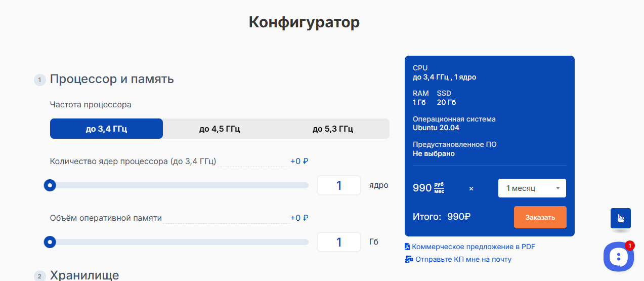Click the Объём оперативной памяти label
Viewport: 644px width, 281px height.
106,218
